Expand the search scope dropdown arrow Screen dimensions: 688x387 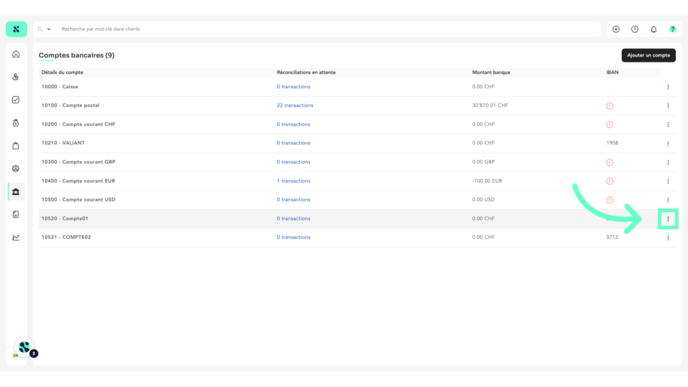(x=49, y=29)
